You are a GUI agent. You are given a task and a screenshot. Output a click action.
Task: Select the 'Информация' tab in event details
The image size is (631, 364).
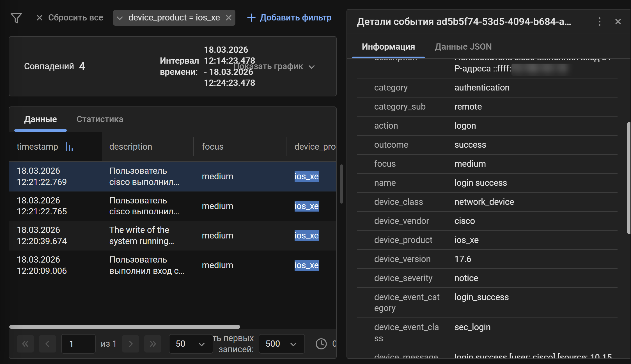[x=388, y=47]
